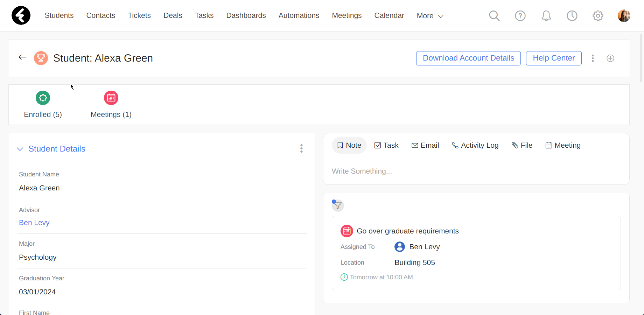
Task: Click the orange trophy student icon
Action: 41,58
